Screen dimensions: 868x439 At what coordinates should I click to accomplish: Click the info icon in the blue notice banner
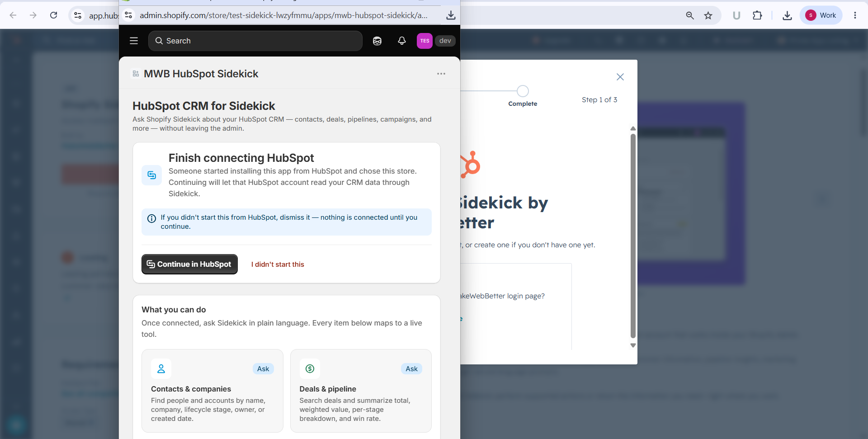point(152,218)
